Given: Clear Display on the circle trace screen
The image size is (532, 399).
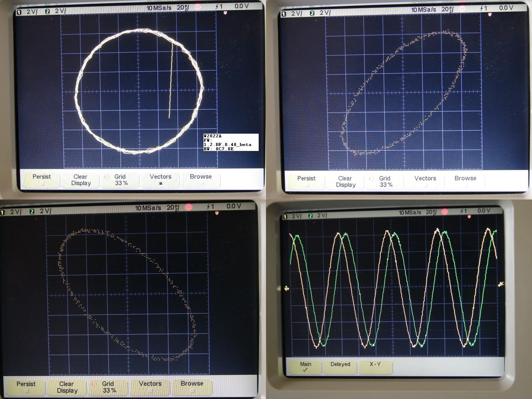Looking at the screenshot, I should pos(80,180).
